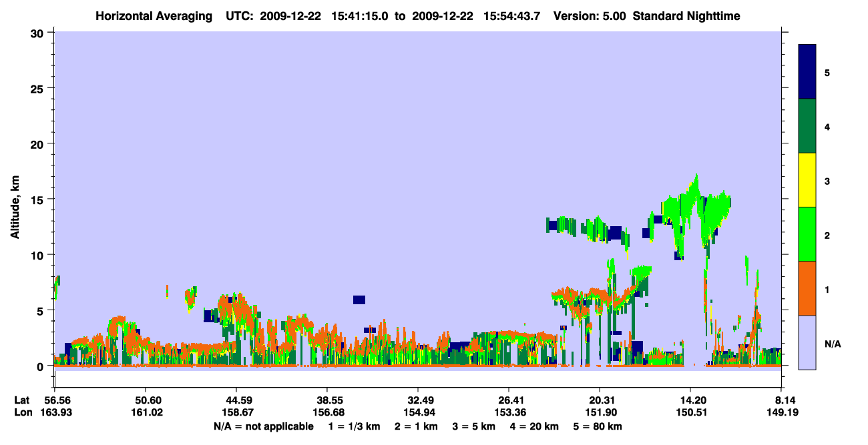Image resolution: width=868 pixels, height=445 pixels.
Task: Click the 'Lat' row label
Action: point(22,400)
